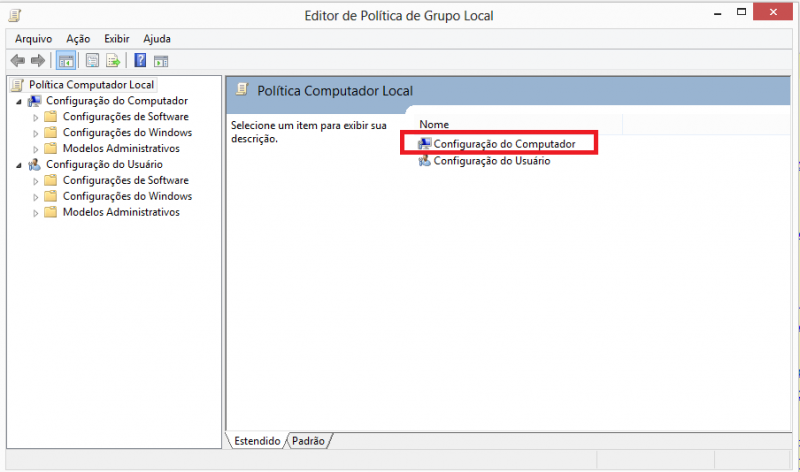Open the Arquivo menu
Image resolution: width=800 pixels, height=472 pixels.
(x=33, y=38)
